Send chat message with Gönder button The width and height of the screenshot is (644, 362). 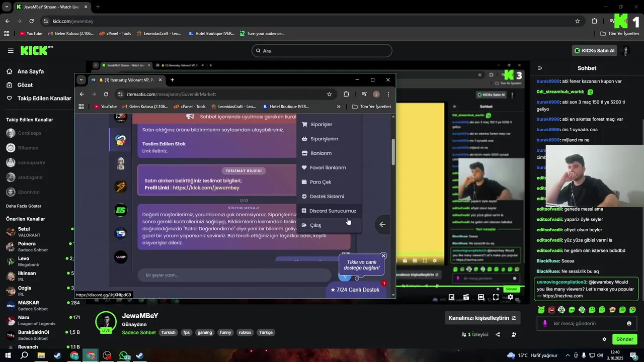click(624, 339)
